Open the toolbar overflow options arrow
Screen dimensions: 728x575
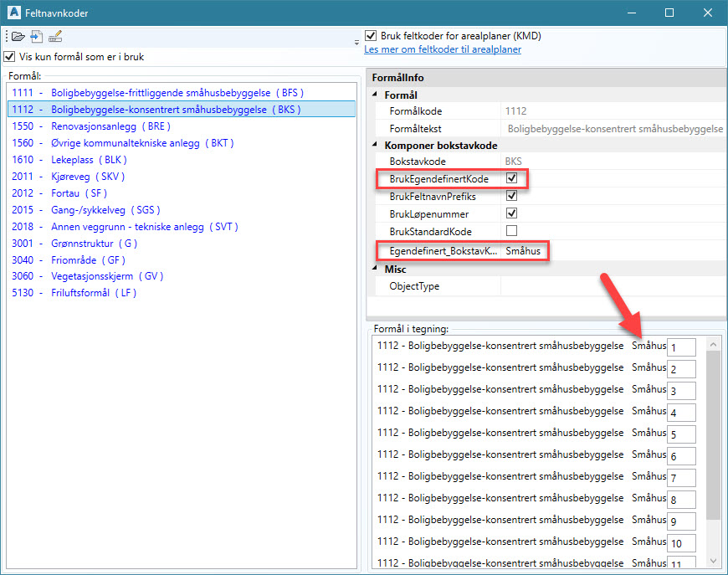[356, 42]
